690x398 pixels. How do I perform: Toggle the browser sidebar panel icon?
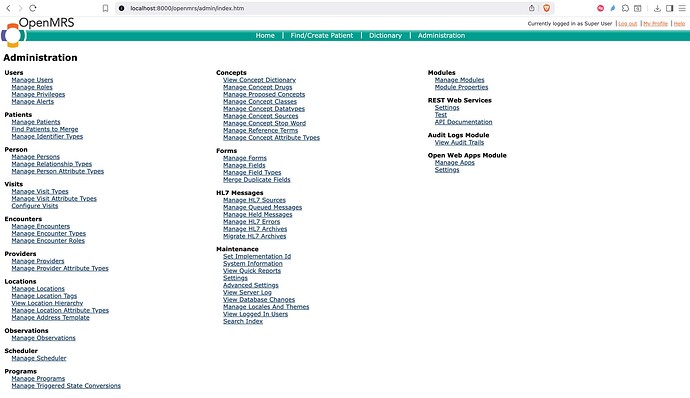[x=669, y=8]
